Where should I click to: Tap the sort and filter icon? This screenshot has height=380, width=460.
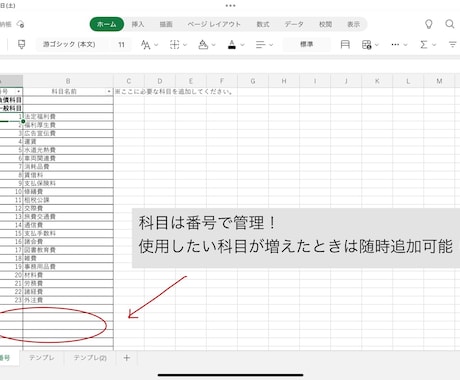coord(452,44)
